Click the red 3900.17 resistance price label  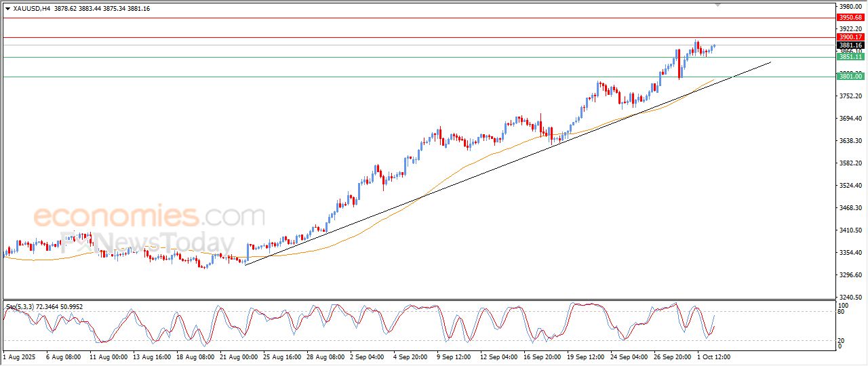click(x=849, y=37)
